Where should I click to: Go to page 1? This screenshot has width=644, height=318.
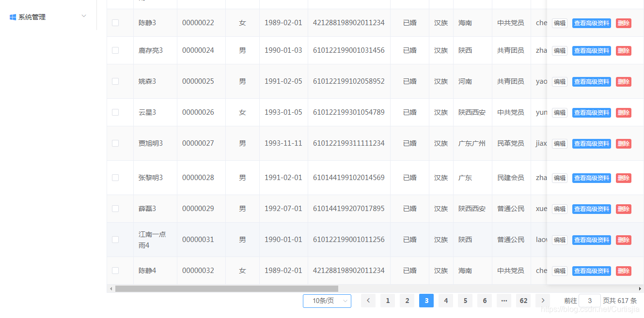pos(388,301)
